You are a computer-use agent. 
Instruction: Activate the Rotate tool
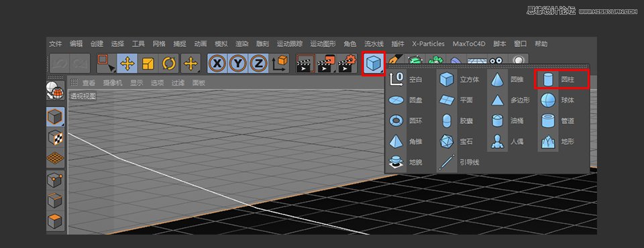coord(169,64)
